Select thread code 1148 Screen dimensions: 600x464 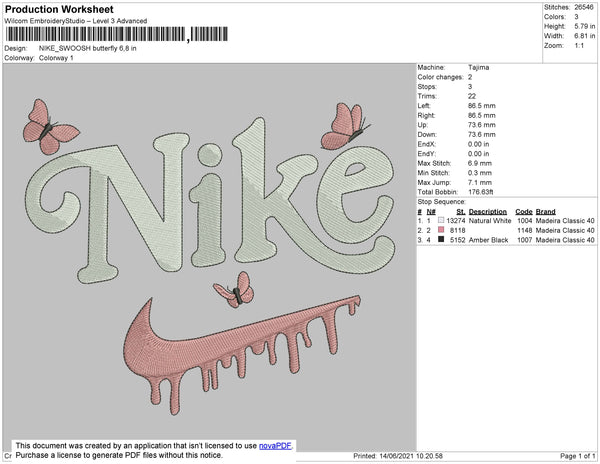tap(525, 230)
